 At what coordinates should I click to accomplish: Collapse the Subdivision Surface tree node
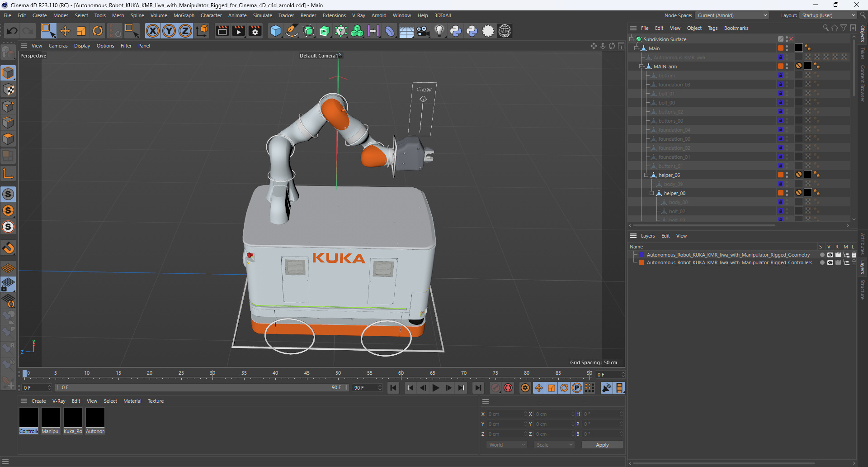pos(631,39)
